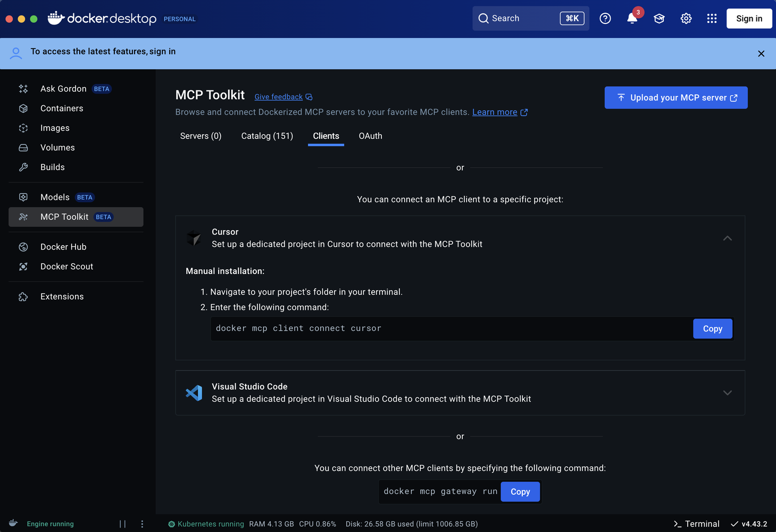Click the MCP Toolkit sidebar icon
The image size is (776, 532).
click(23, 217)
